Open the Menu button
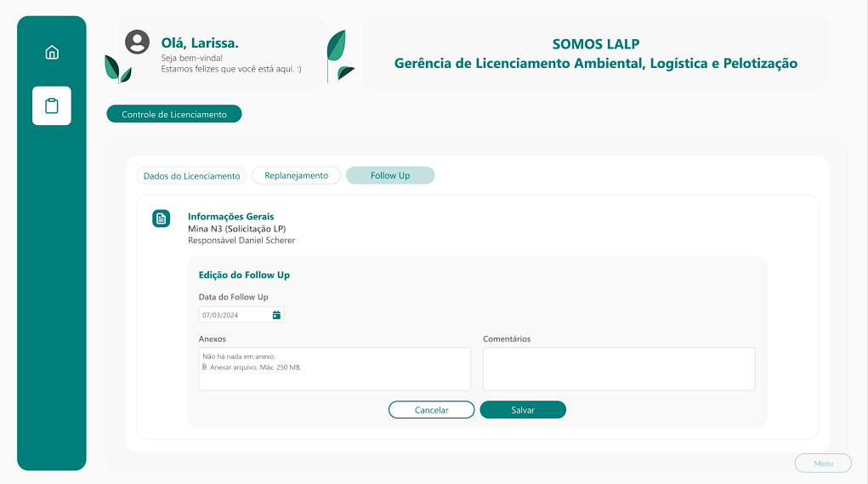The height and width of the screenshot is (484, 868). tap(823, 463)
